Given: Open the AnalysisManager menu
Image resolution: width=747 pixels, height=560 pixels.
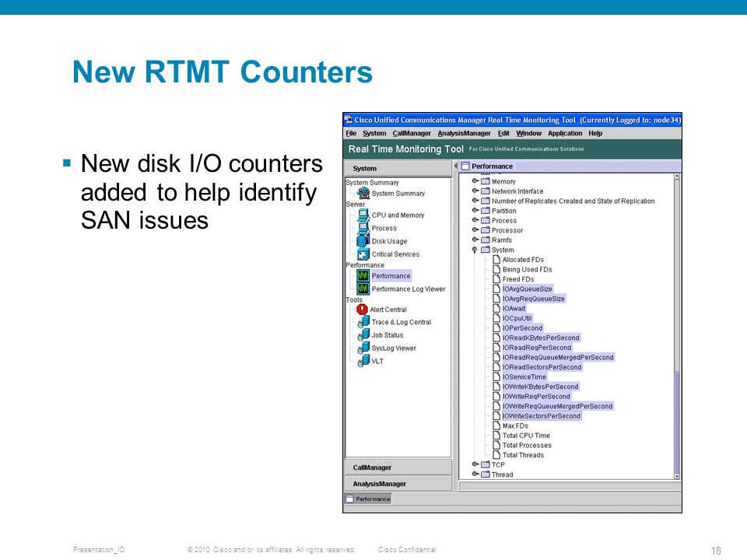Looking at the screenshot, I should tap(464, 133).
